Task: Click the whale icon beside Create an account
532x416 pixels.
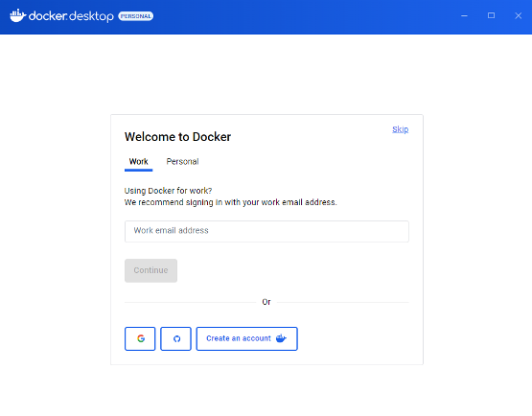Action: point(281,338)
